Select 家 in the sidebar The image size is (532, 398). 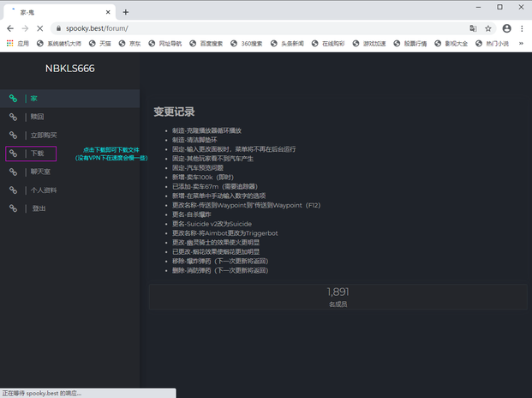pos(70,99)
